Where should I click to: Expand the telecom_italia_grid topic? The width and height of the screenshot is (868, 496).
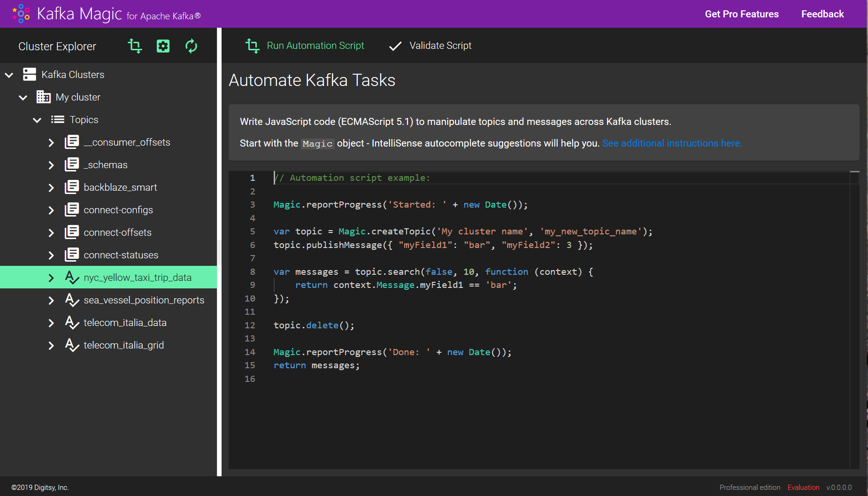tap(51, 345)
